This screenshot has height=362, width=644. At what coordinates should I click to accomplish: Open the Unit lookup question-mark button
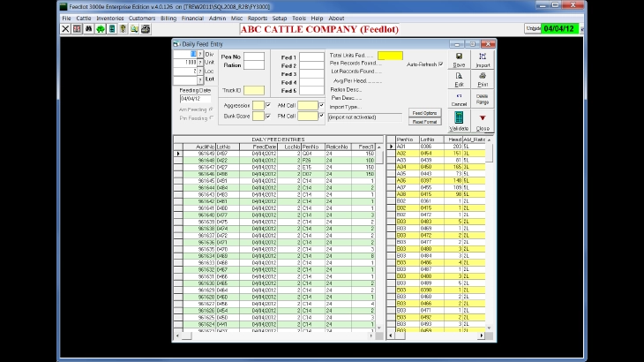pyautogui.click(x=200, y=63)
